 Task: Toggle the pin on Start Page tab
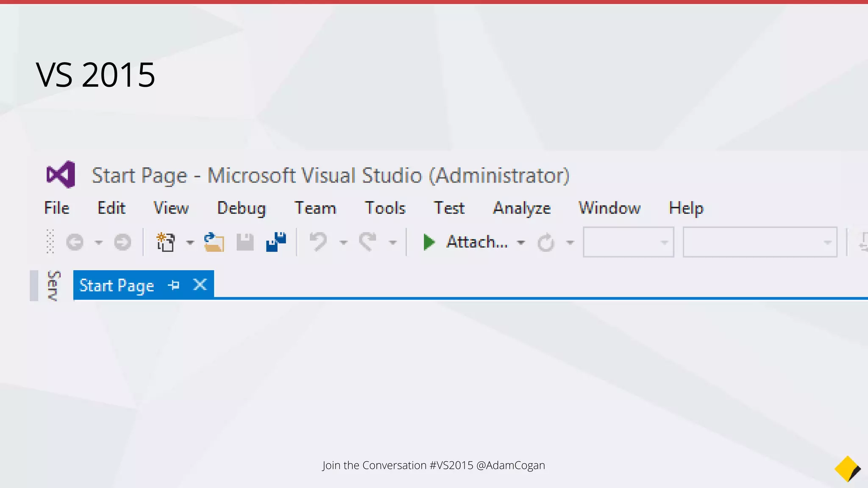[174, 285]
